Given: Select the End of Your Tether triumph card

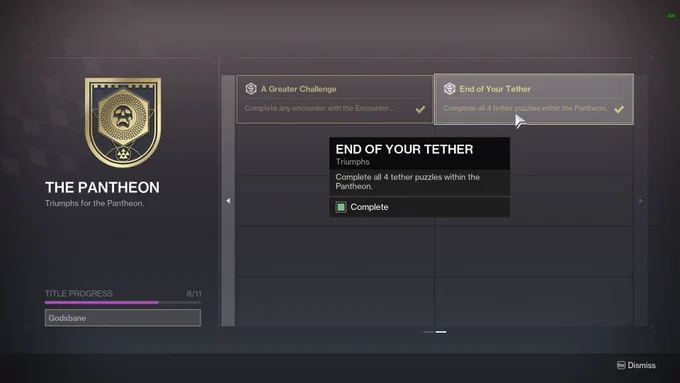Looking at the screenshot, I should (x=534, y=99).
